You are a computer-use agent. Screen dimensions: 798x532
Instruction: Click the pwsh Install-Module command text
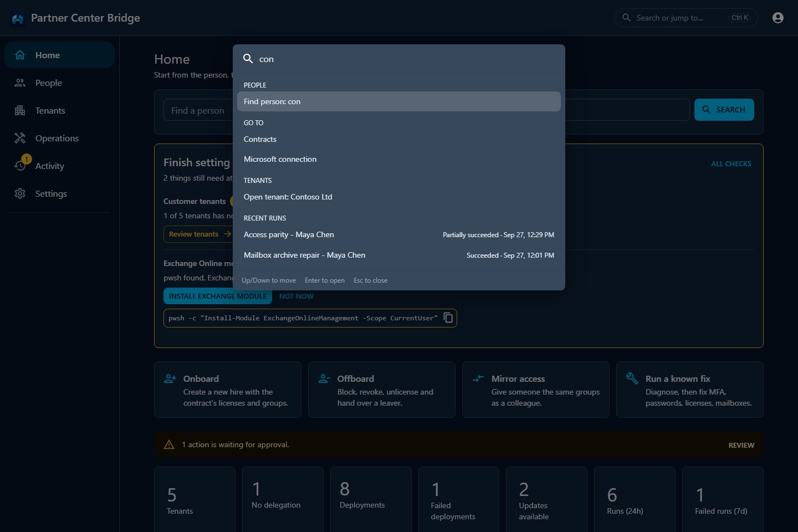tap(303, 318)
